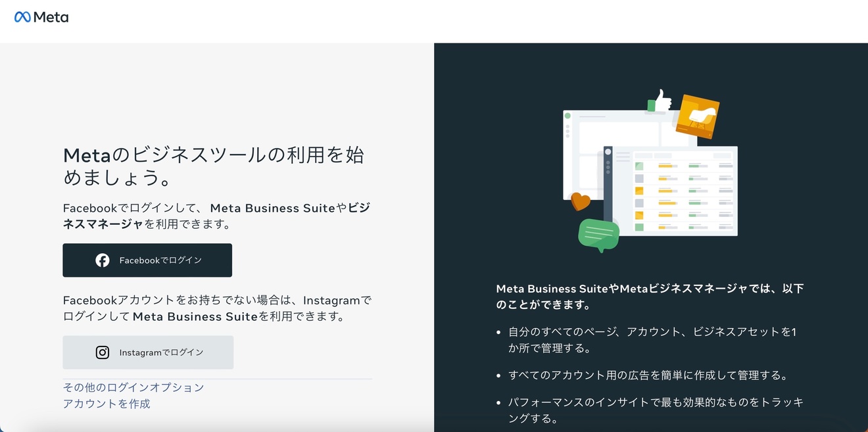Screen dimensions: 868x432
Task: Click the dashboard table illustration
Action: coord(671,191)
